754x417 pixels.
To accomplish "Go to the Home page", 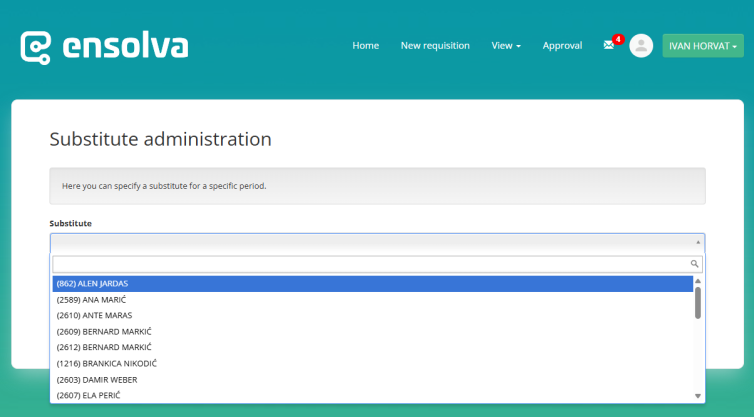I will (365, 46).
